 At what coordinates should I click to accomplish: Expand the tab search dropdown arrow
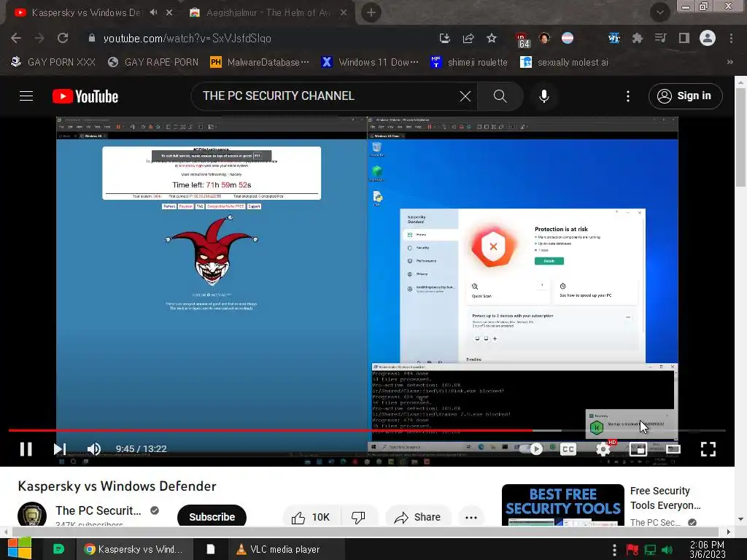[659, 12]
